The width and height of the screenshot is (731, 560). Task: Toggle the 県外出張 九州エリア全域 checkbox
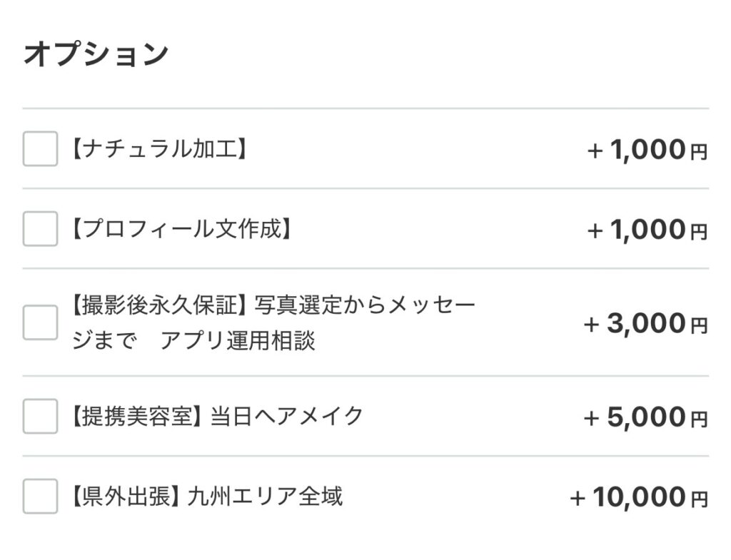[40, 496]
